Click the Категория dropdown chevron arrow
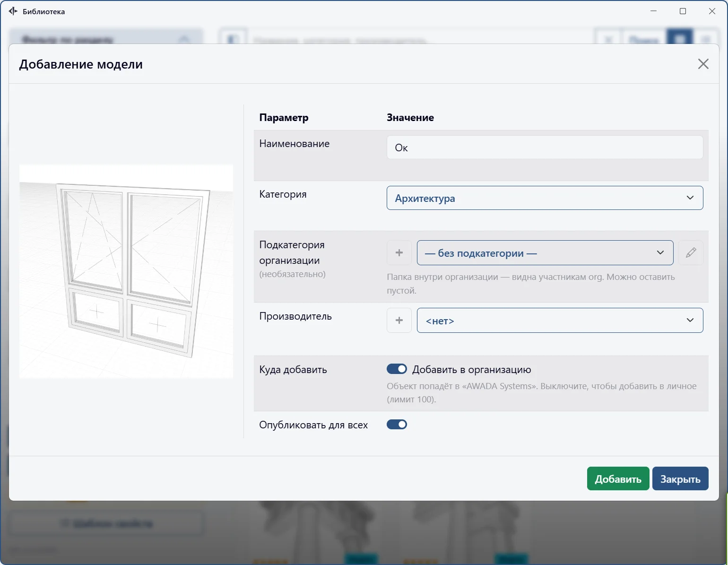This screenshot has height=565, width=728. pos(690,198)
